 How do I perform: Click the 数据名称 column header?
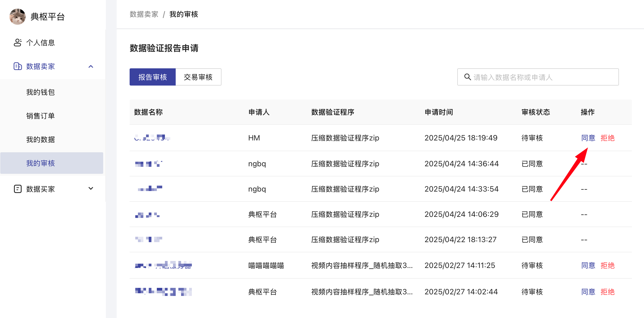click(148, 112)
